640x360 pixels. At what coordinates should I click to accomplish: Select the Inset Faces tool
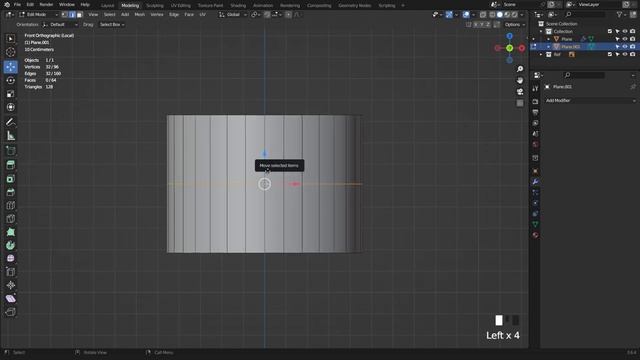pyautogui.click(x=11, y=179)
